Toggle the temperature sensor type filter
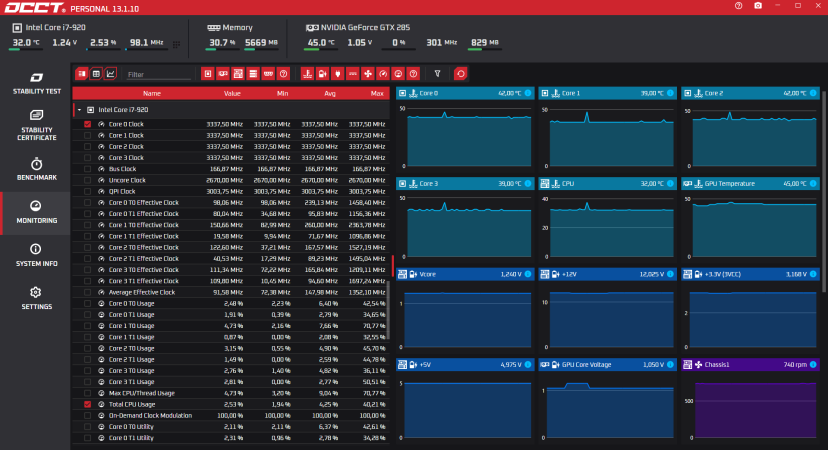 [x=307, y=74]
